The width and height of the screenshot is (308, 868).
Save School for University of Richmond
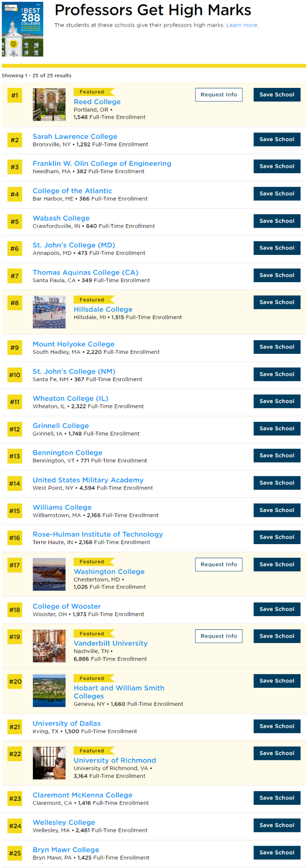point(277,753)
